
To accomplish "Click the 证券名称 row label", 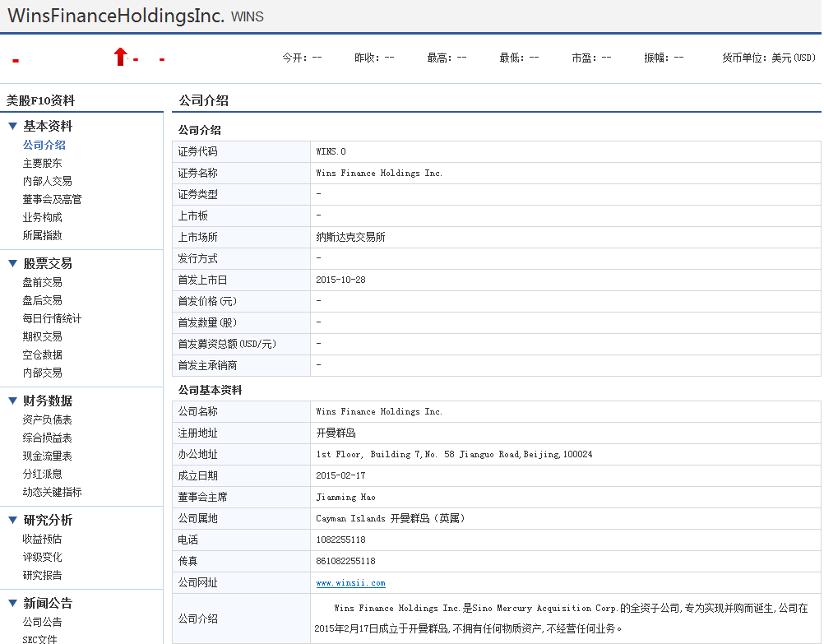I will [x=197, y=173].
